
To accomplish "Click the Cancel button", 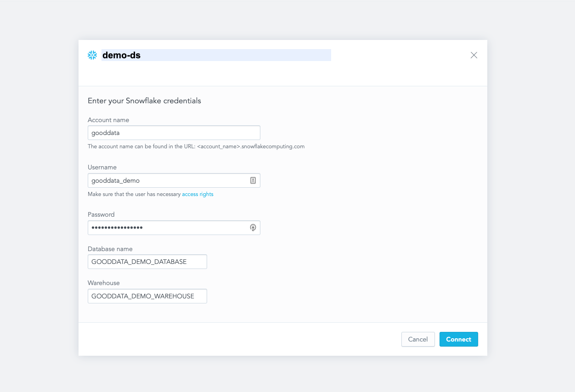I will [418, 339].
